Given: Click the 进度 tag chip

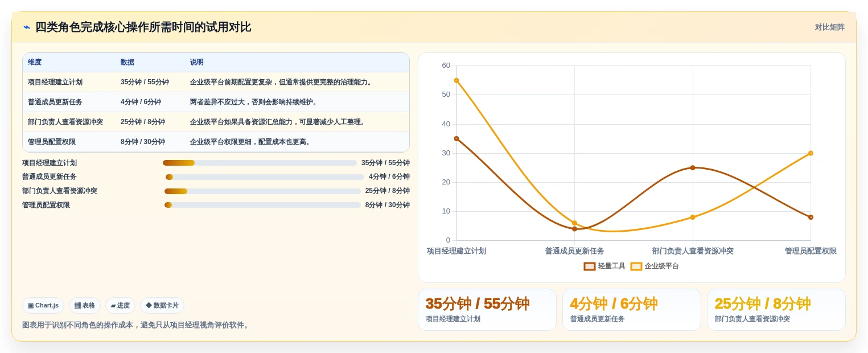Looking at the screenshot, I should (120, 305).
